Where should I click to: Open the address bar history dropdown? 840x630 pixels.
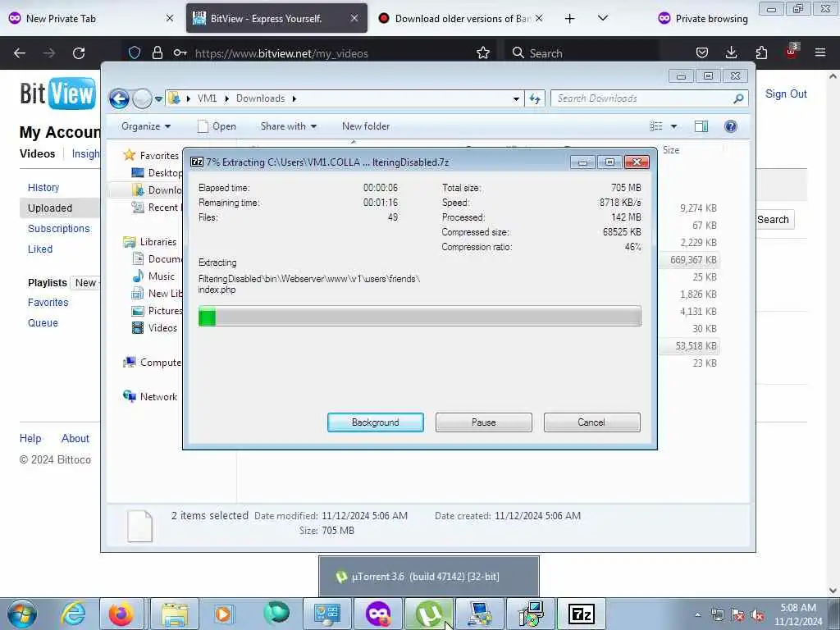[x=516, y=98]
